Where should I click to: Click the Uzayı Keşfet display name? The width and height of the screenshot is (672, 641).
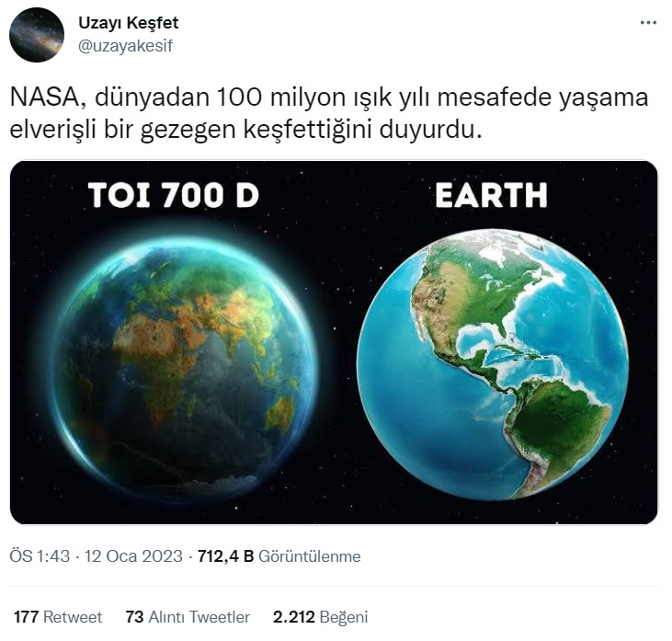(x=129, y=23)
